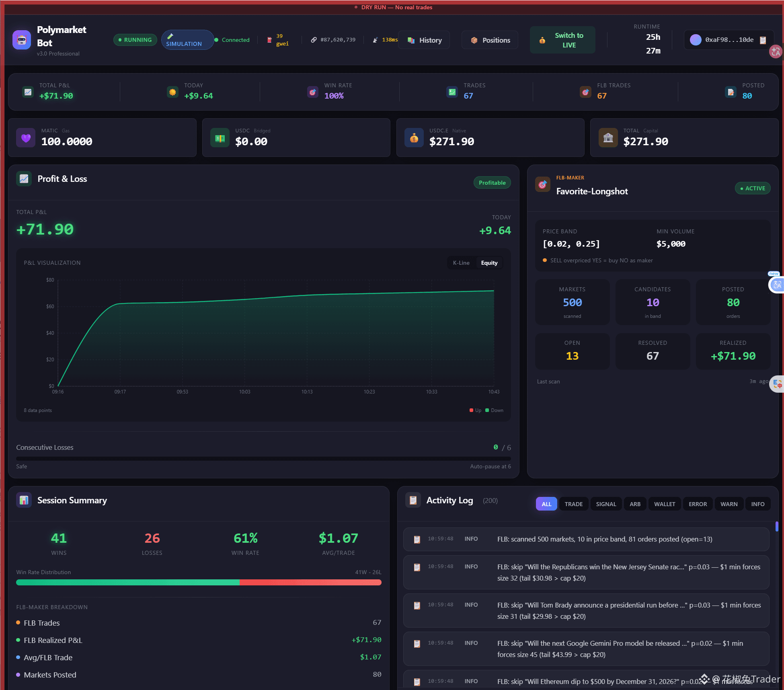Filter activity log by WARN
The height and width of the screenshot is (690, 784).
point(729,504)
